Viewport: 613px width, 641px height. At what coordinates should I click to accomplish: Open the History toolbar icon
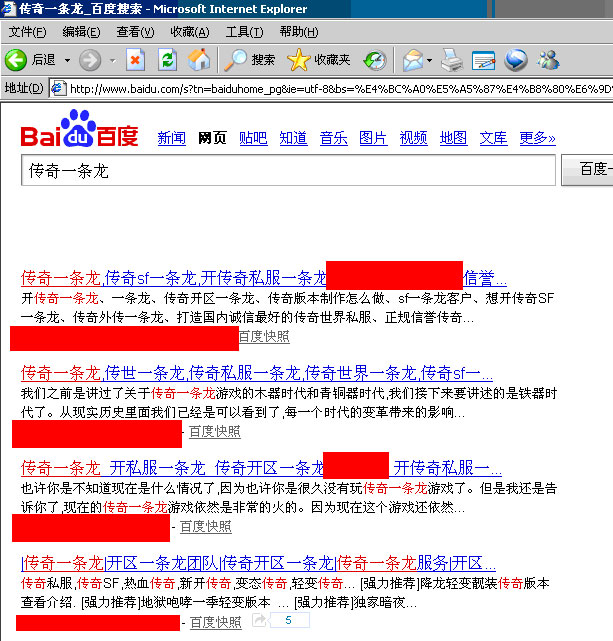(x=375, y=60)
